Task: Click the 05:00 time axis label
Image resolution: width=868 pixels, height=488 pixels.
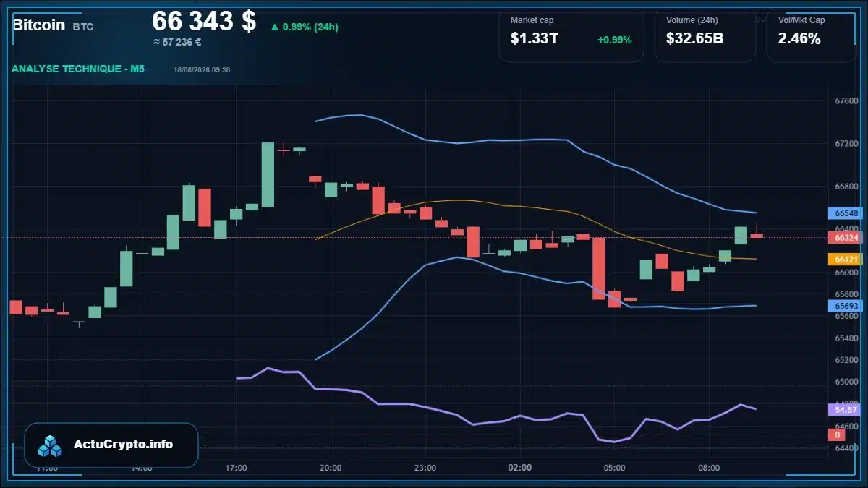Action: [614, 468]
